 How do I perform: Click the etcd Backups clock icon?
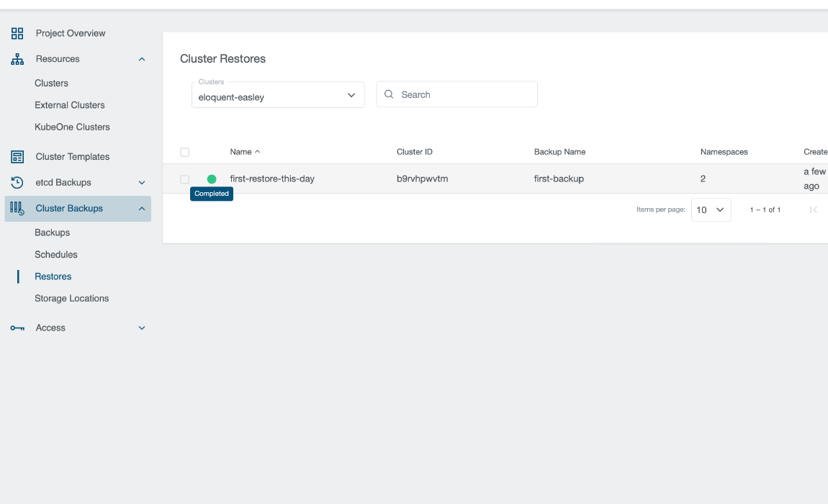[x=17, y=182]
